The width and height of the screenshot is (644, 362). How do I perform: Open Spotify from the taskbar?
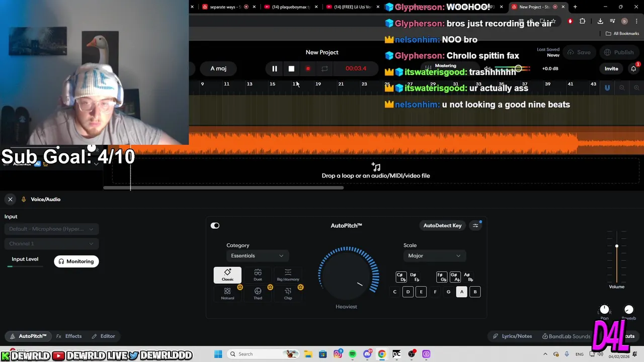click(352, 354)
